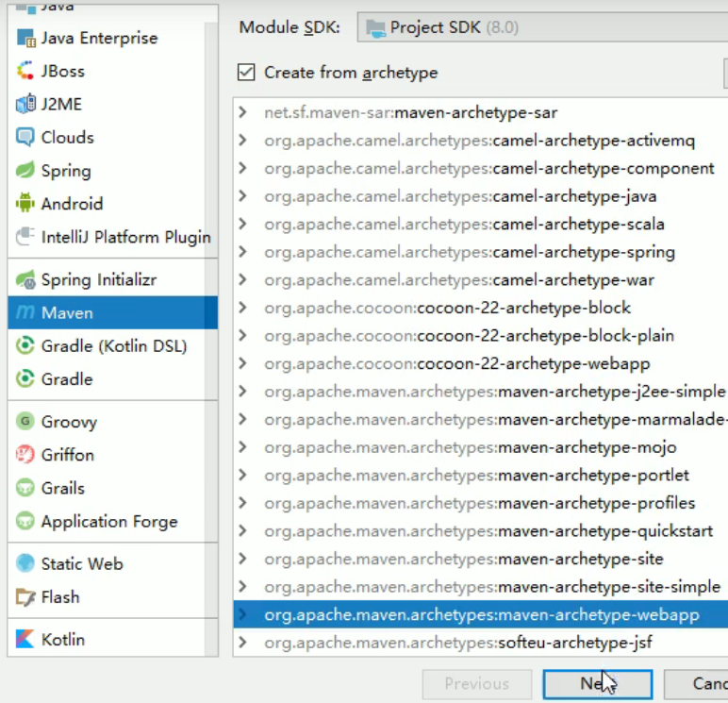Click the Kotlin K icon

click(x=25, y=640)
